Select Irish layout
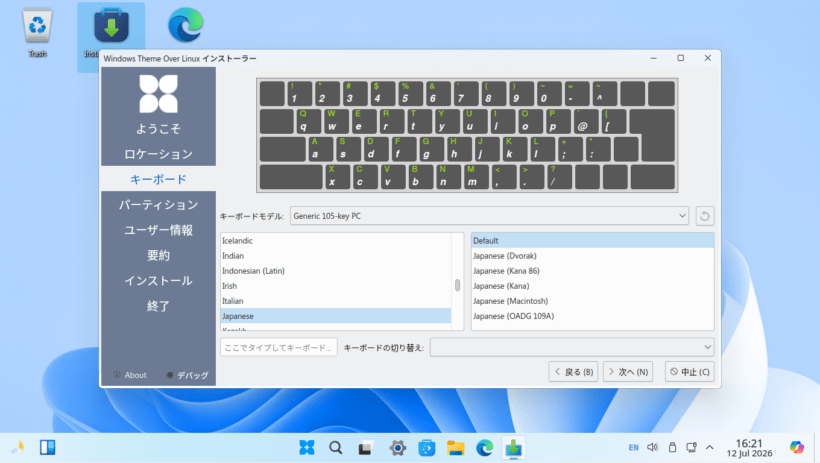 click(336, 286)
